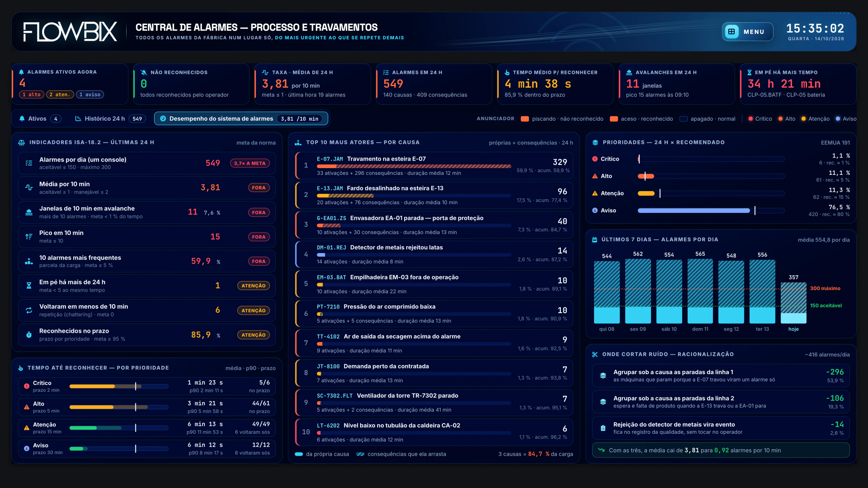Click the Aviso priority progress bar

(x=711, y=210)
